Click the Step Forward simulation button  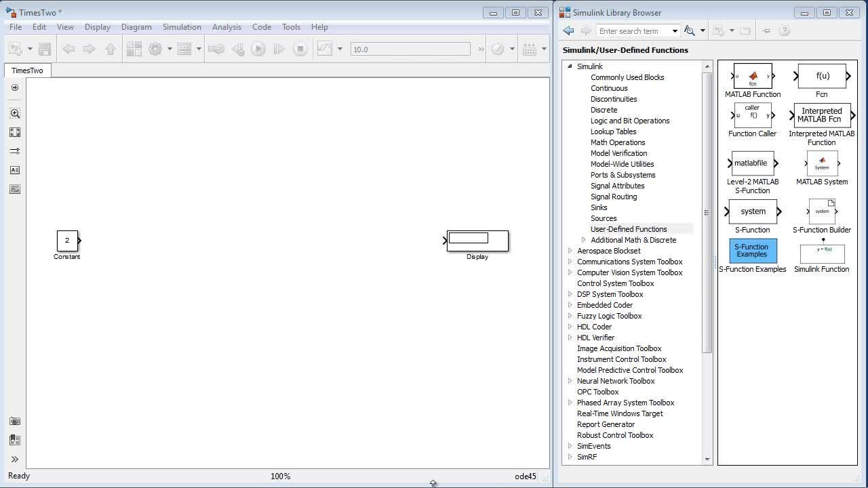[279, 49]
